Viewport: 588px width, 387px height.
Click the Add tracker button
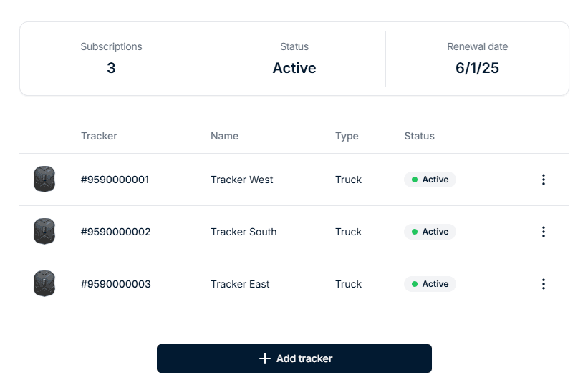tap(294, 358)
